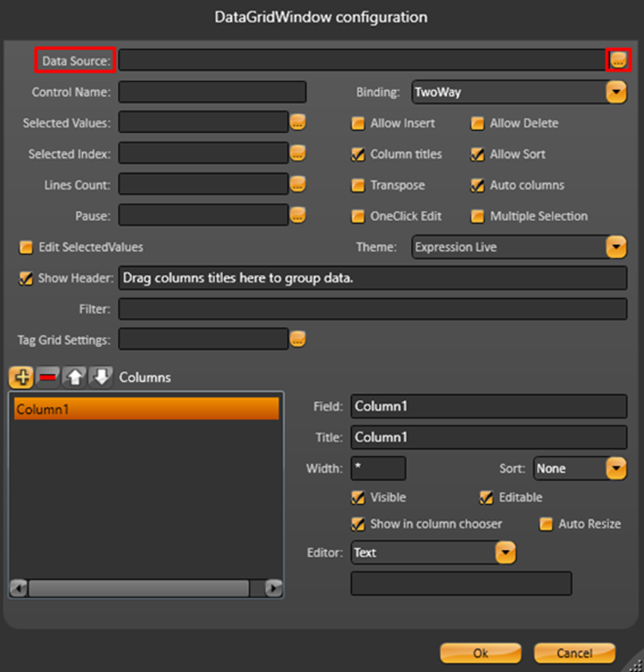Expand the Binding TwoWay dropdown
This screenshot has width=644, height=672.
pos(616,92)
